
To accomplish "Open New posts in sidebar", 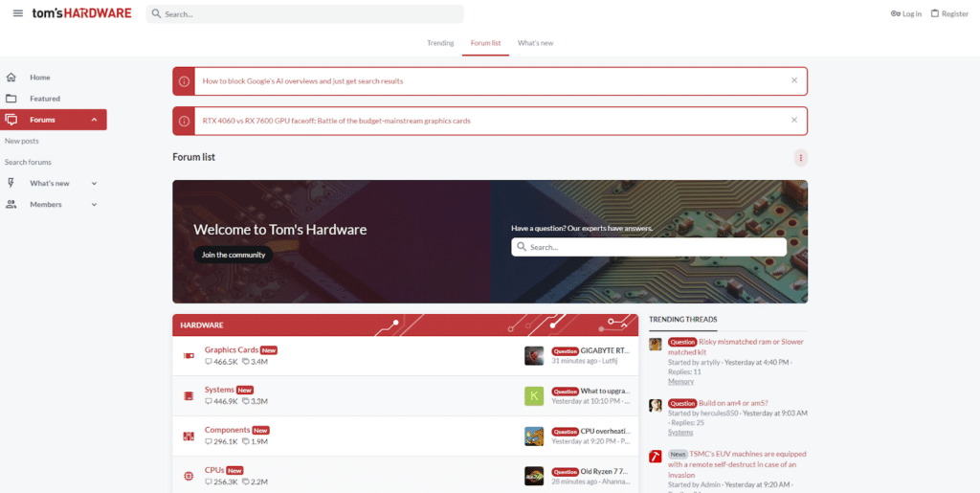I will tap(22, 142).
